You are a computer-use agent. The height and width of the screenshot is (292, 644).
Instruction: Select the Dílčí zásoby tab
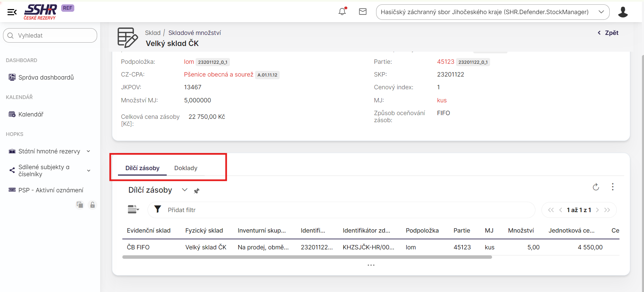point(142,168)
